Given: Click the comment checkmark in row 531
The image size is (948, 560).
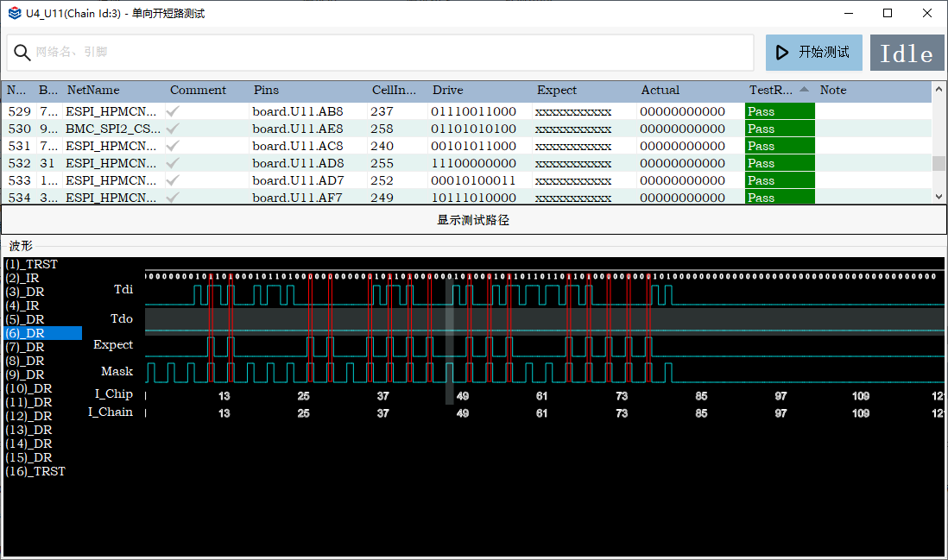Looking at the screenshot, I should pyautogui.click(x=173, y=146).
